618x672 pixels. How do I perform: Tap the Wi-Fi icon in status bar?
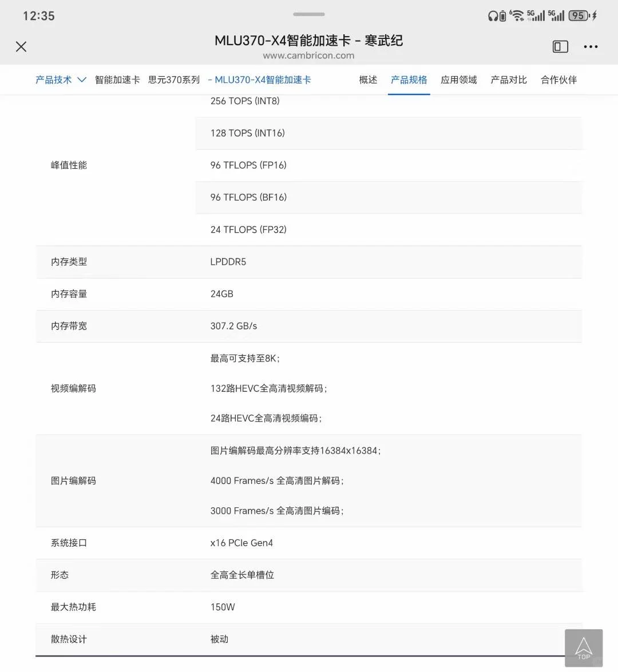520,15
